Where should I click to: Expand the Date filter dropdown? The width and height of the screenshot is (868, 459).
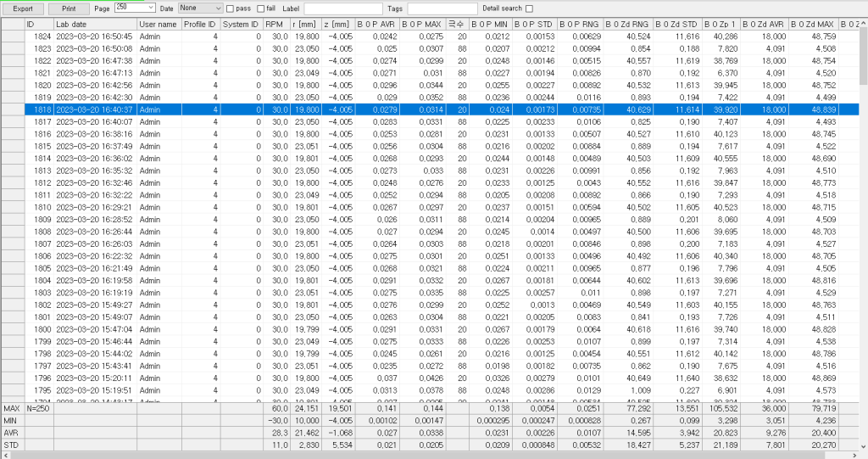tap(200, 8)
